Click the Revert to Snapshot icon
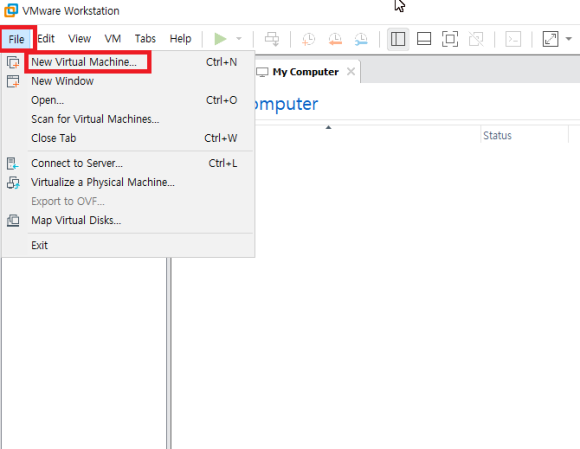Screen dimensions: 580x449 335,39
